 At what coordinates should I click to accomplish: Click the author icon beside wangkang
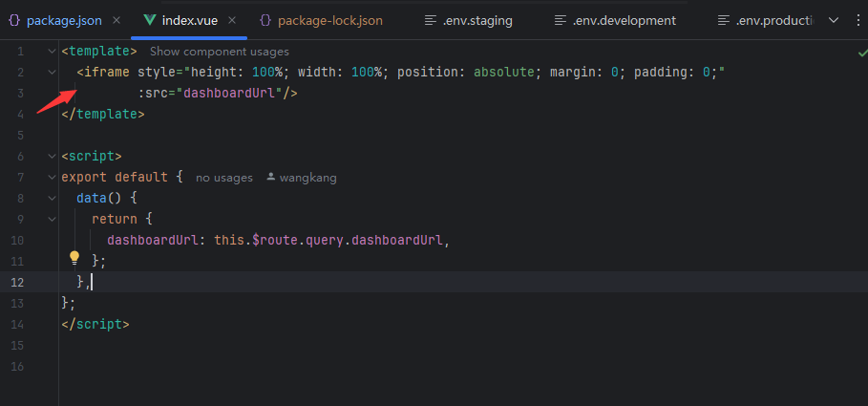[270, 178]
